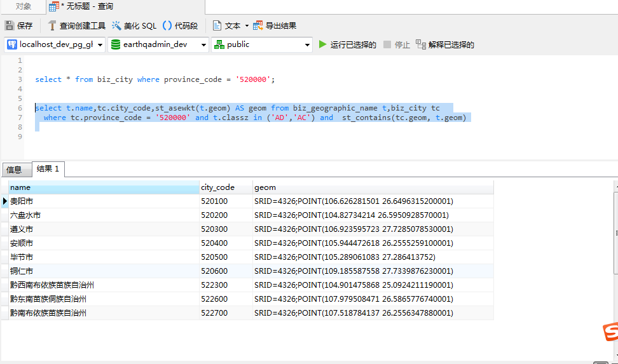The height and width of the screenshot is (364, 618).
Task: Select the 遵义市 name cell
Action: [104, 229]
